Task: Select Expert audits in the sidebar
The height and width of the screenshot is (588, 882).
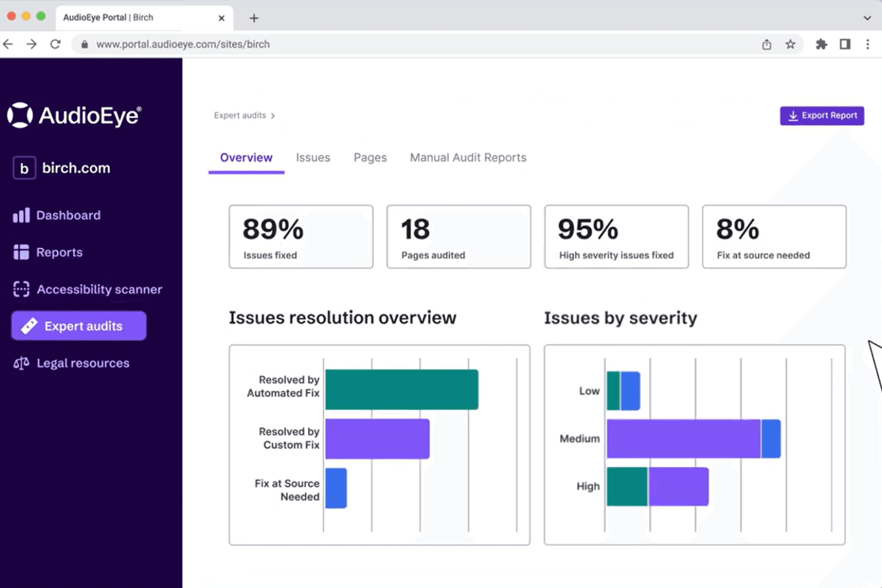Action: click(79, 326)
